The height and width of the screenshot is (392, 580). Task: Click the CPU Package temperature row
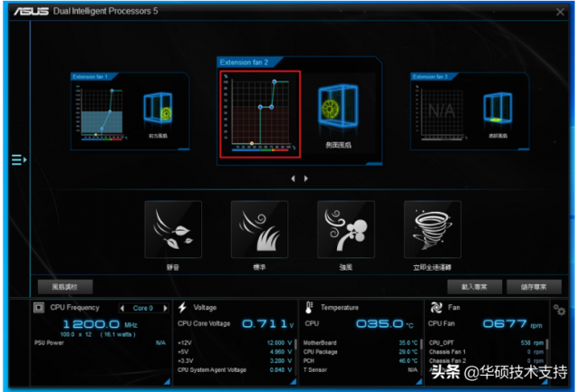[x=361, y=352]
